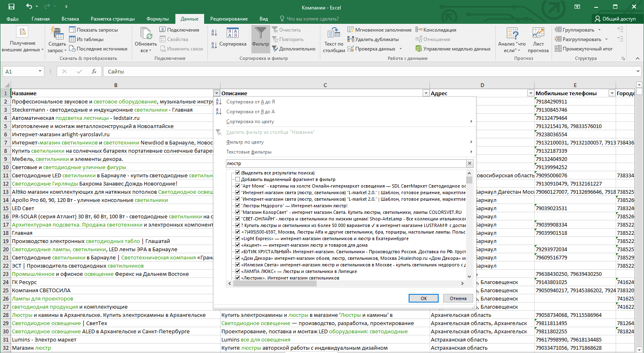Expand the Name Box dropdown
The image size is (644, 353).
coord(40,71)
